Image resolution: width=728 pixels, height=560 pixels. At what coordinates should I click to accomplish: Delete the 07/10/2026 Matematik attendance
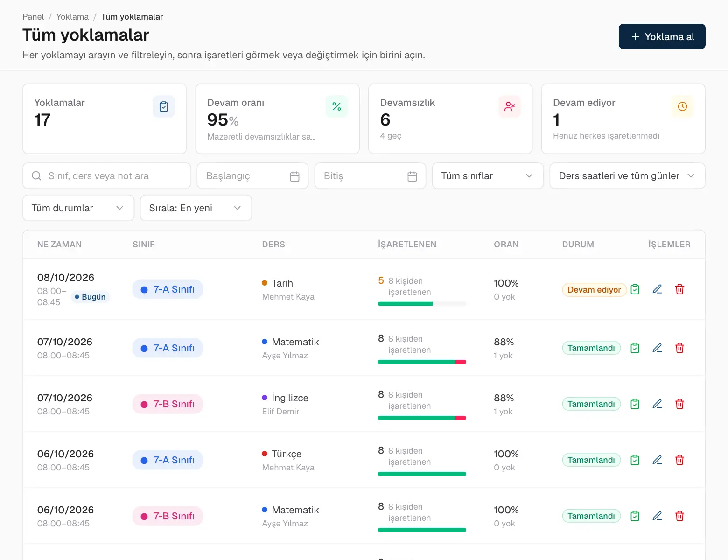point(679,348)
